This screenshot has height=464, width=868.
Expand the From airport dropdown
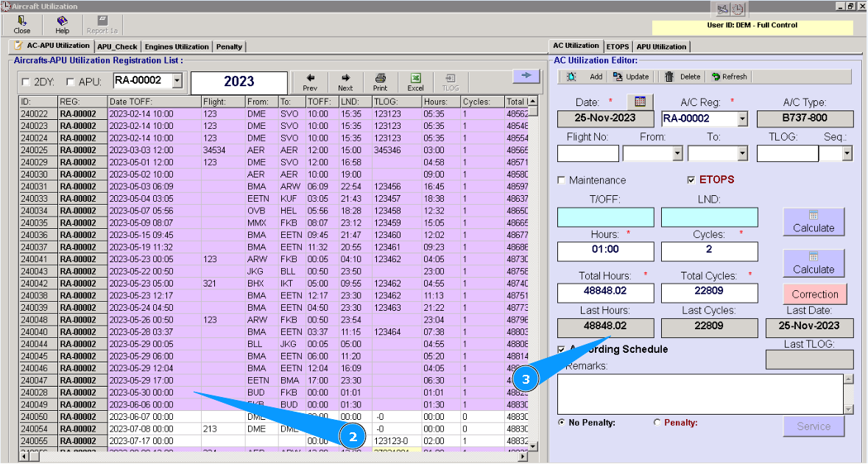pos(677,153)
